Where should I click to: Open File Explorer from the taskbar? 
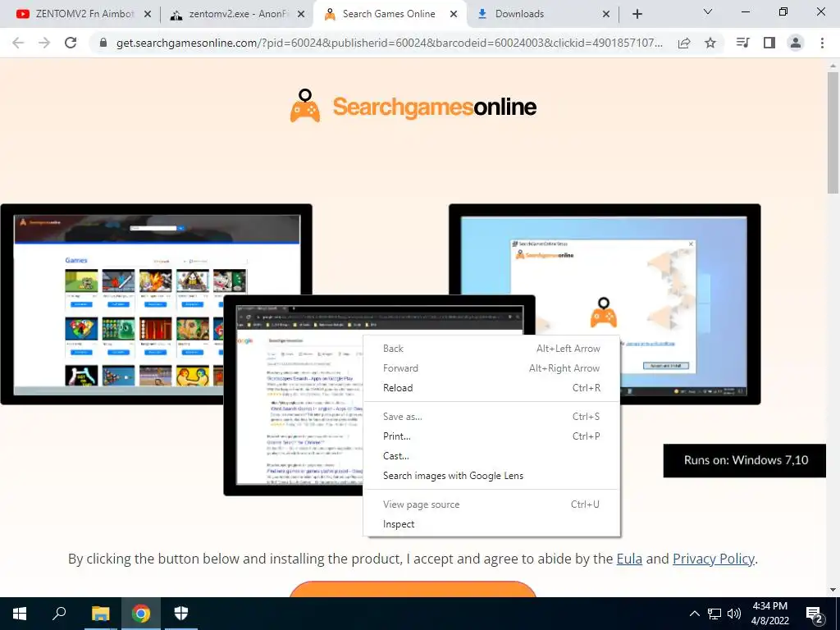(x=100, y=614)
